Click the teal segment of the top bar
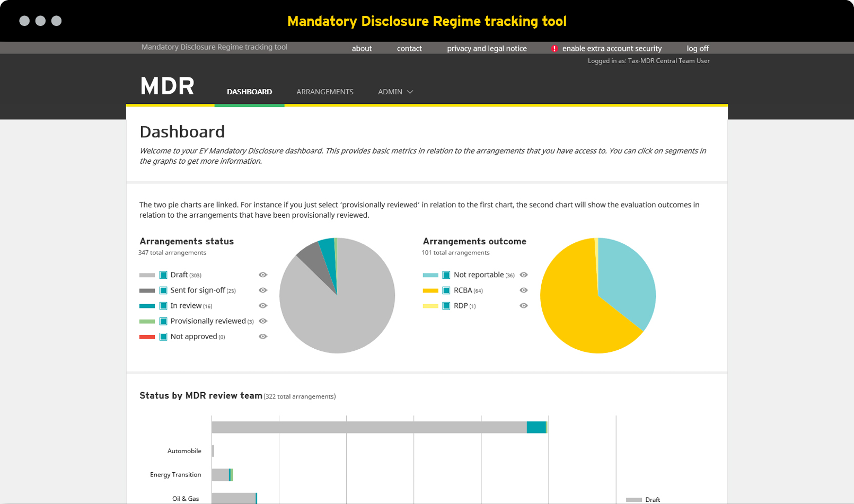The image size is (854, 504). click(x=536, y=427)
